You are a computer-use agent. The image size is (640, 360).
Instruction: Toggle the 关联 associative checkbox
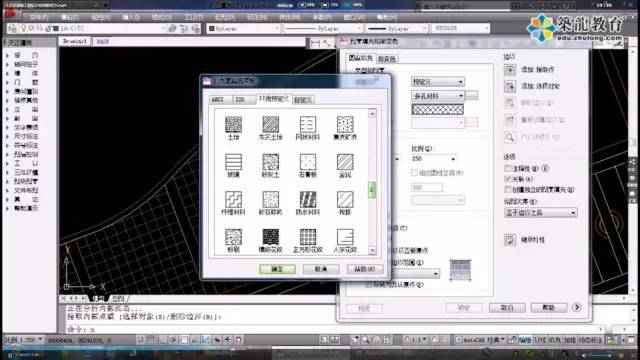[508, 179]
